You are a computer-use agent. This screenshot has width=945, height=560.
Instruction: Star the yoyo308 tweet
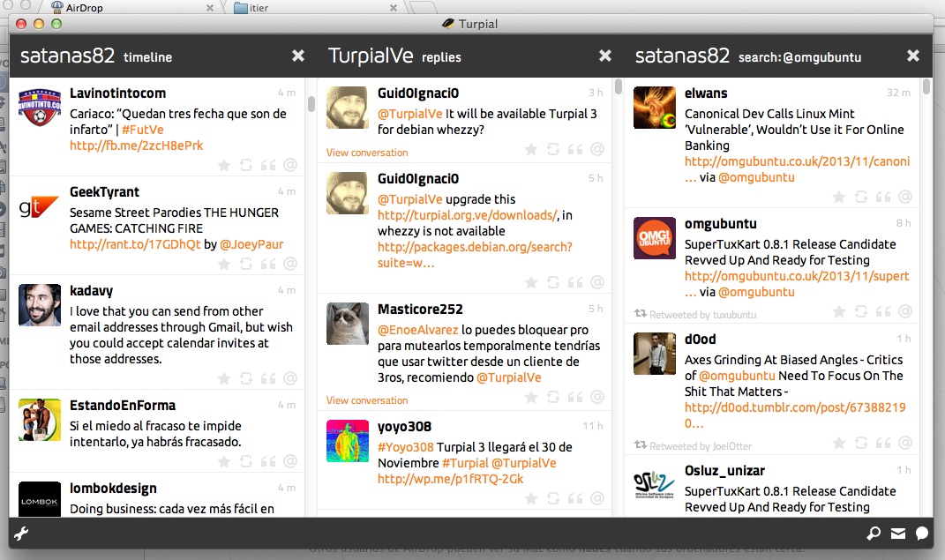[x=531, y=498]
